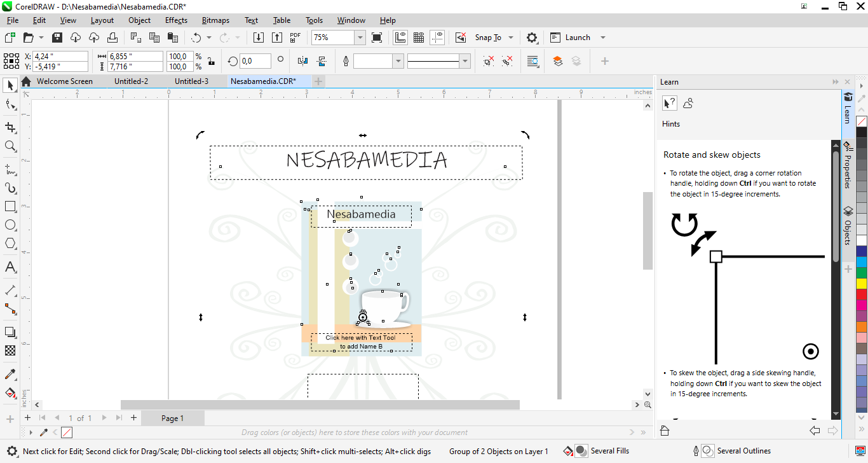Choose the Ellipse tool
This screenshot has width=868, height=463.
(x=10, y=225)
